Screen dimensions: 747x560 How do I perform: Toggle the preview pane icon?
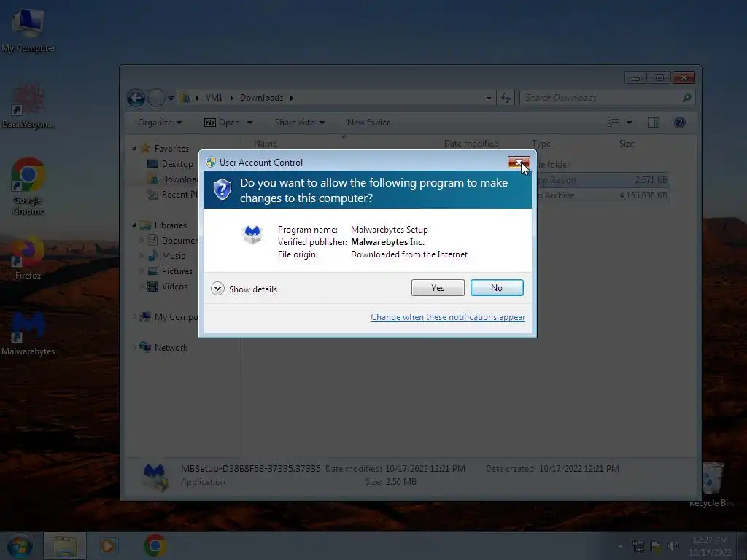[654, 122]
